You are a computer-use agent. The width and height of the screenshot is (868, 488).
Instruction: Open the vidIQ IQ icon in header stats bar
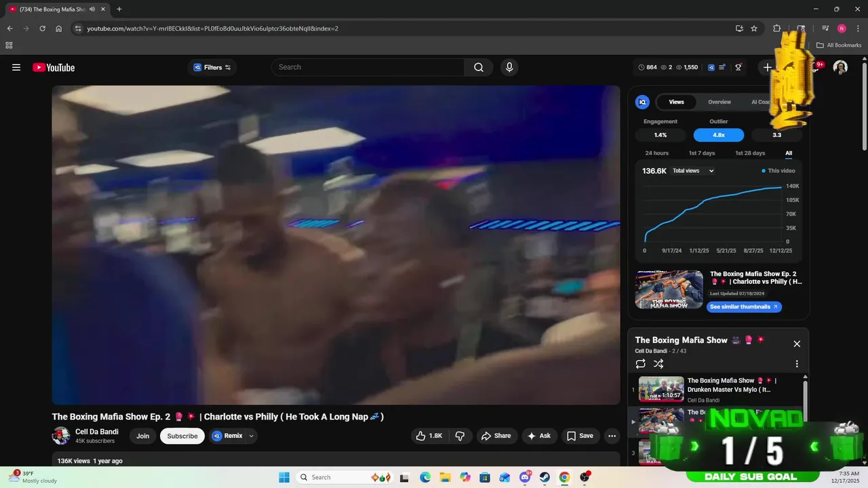711,67
